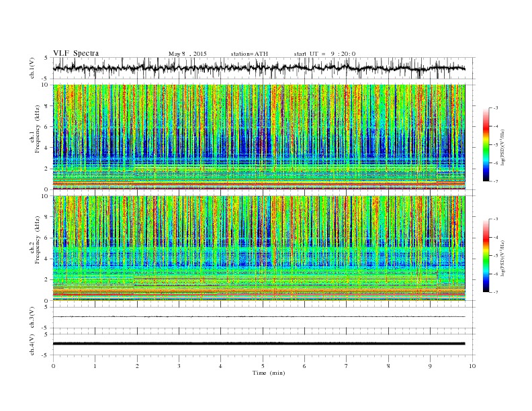Click the ch.1 spectrogram color bar
The image size is (532, 411).
[x=486, y=145]
